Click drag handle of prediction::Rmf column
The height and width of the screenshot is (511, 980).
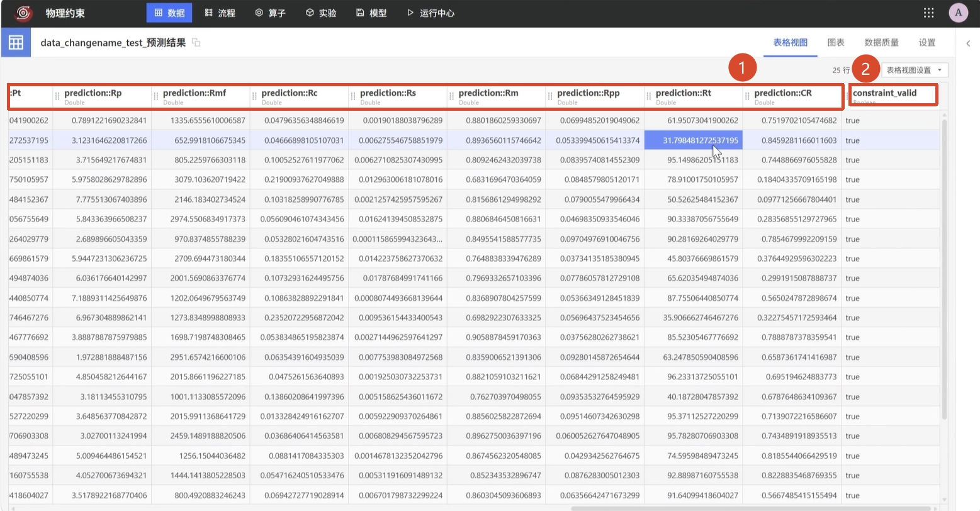[156, 96]
